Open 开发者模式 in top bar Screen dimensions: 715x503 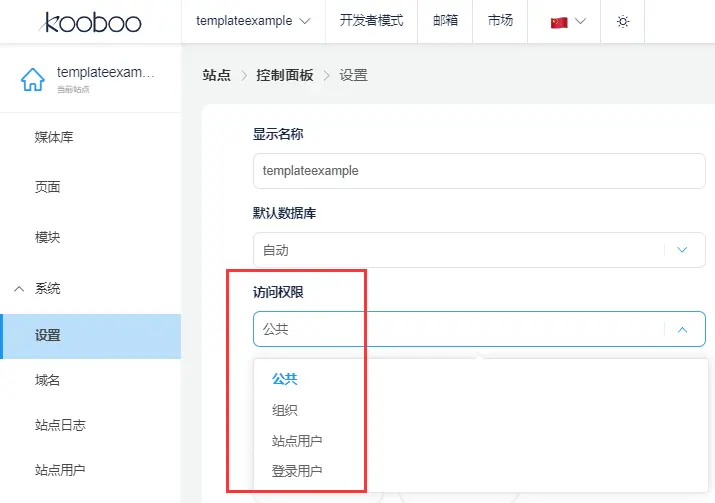click(x=371, y=21)
